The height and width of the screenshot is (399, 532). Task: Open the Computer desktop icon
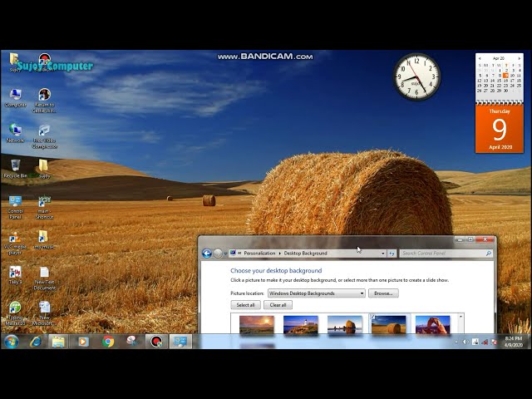[x=15, y=98]
